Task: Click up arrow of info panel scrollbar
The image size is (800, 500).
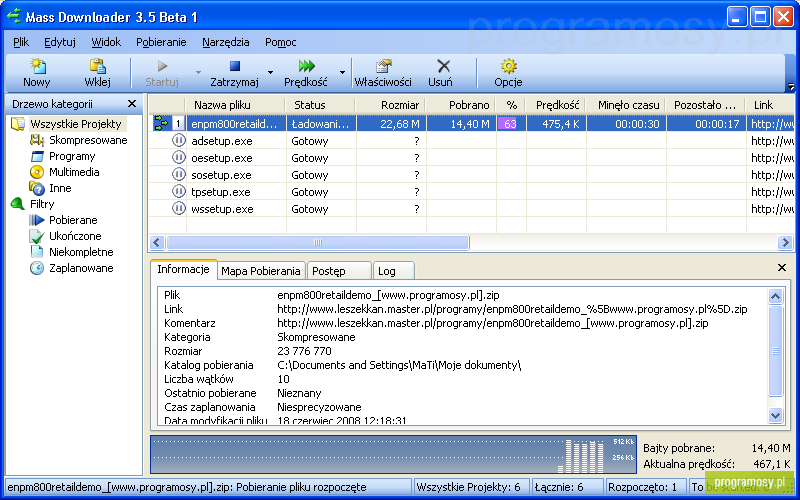Action: tap(775, 296)
